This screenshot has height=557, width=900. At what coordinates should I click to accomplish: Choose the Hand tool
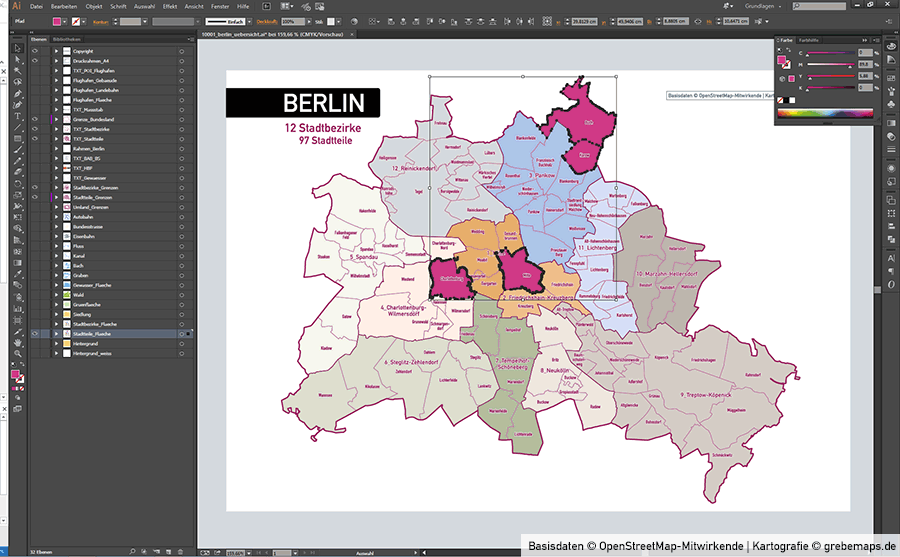point(18,342)
